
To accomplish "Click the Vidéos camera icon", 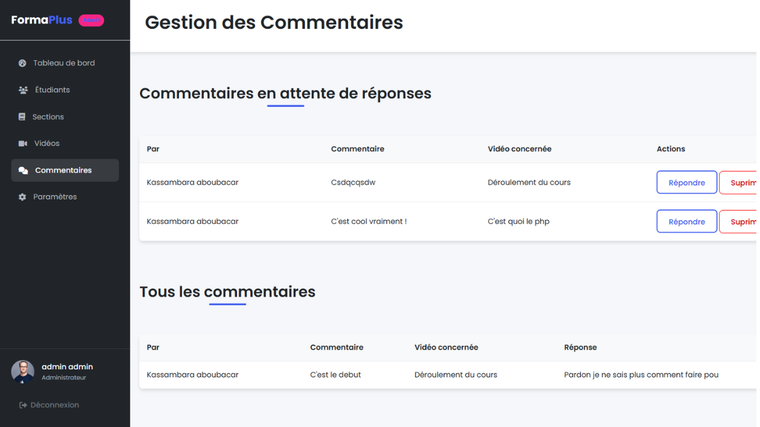I will (x=23, y=143).
